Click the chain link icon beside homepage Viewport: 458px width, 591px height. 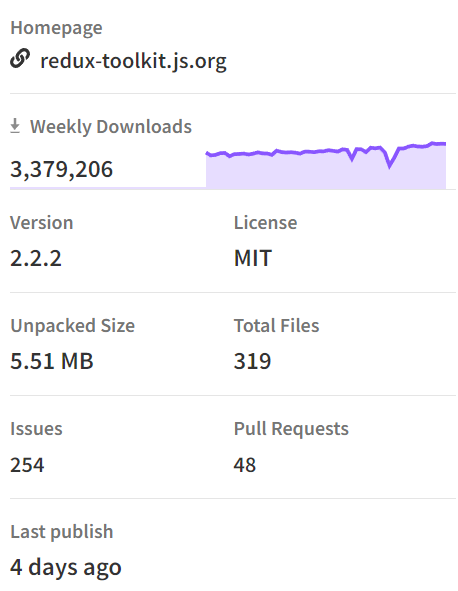pos(20,58)
